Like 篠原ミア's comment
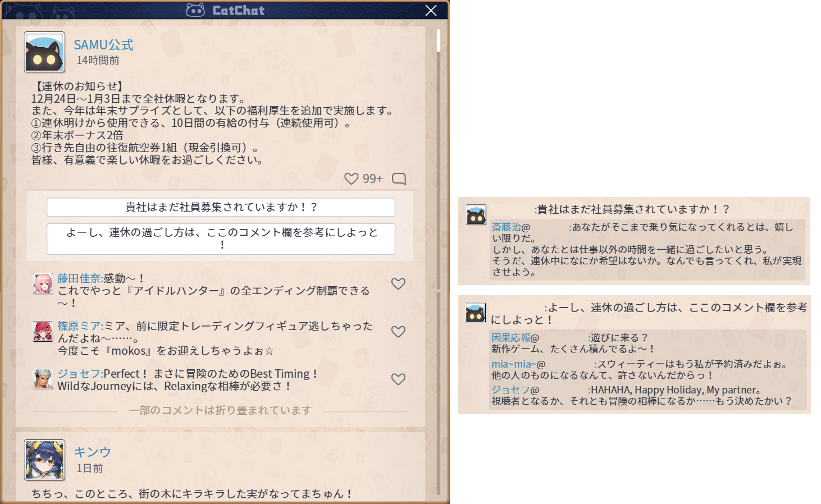Viewport: 821px width, 504px height. pyautogui.click(x=398, y=332)
